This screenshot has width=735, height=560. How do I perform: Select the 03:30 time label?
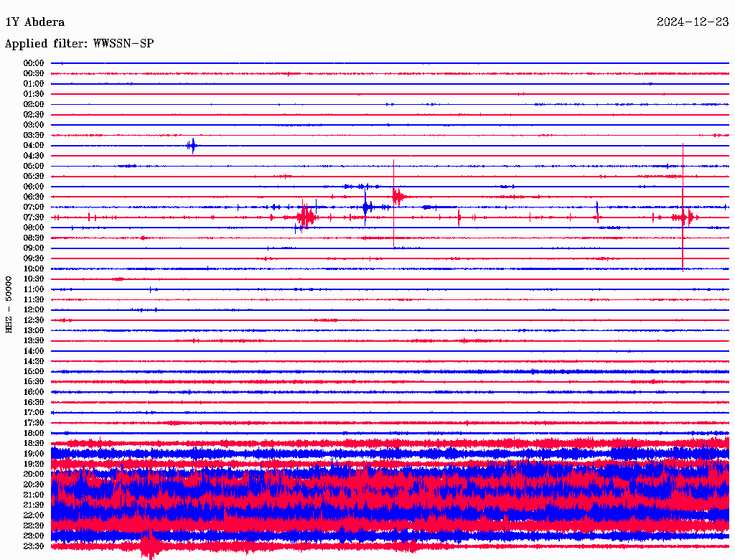[x=34, y=135]
